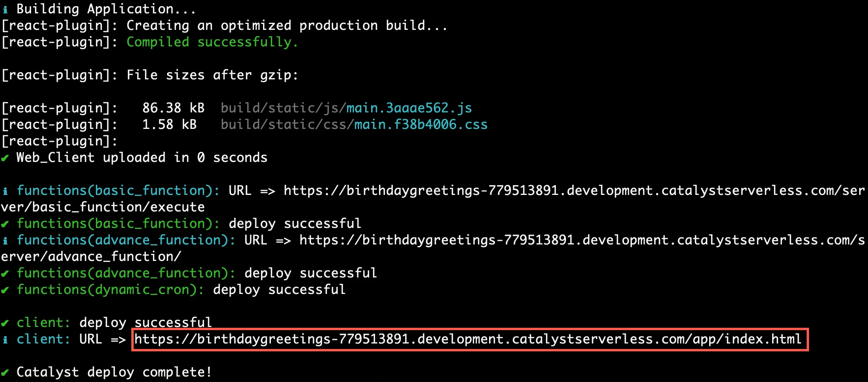Click the 86.38 kB file size
This screenshot has height=382, width=868.
tap(173, 108)
